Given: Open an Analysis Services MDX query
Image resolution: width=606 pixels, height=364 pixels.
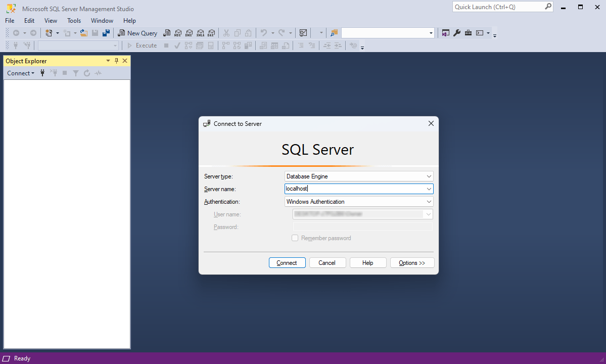Looking at the screenshot, I should [178, 33].
